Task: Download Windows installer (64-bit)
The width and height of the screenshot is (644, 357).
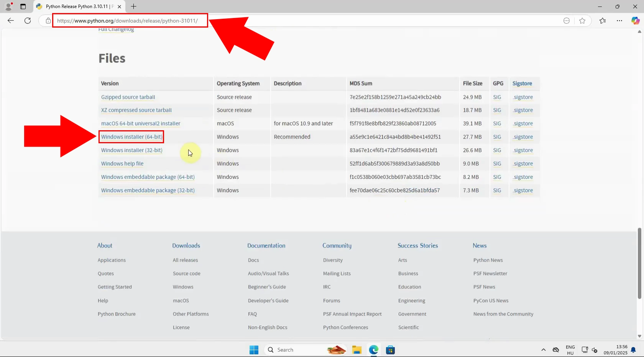Action: click(132, 137)
